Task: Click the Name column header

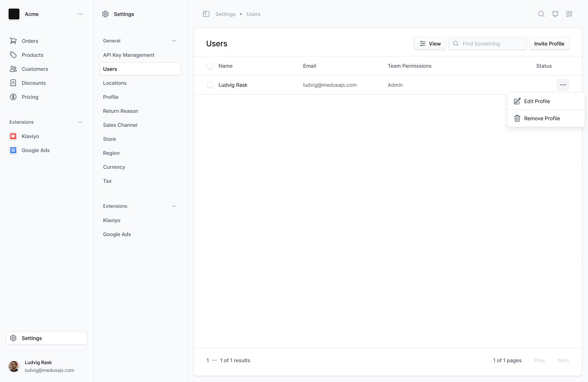Action: coord(226,66)
